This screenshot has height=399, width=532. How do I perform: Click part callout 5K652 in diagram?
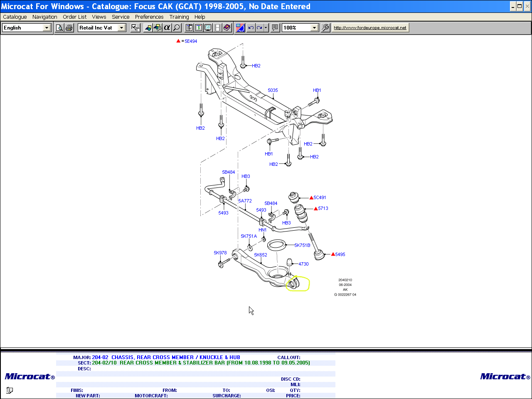click(x=261, y=255)
